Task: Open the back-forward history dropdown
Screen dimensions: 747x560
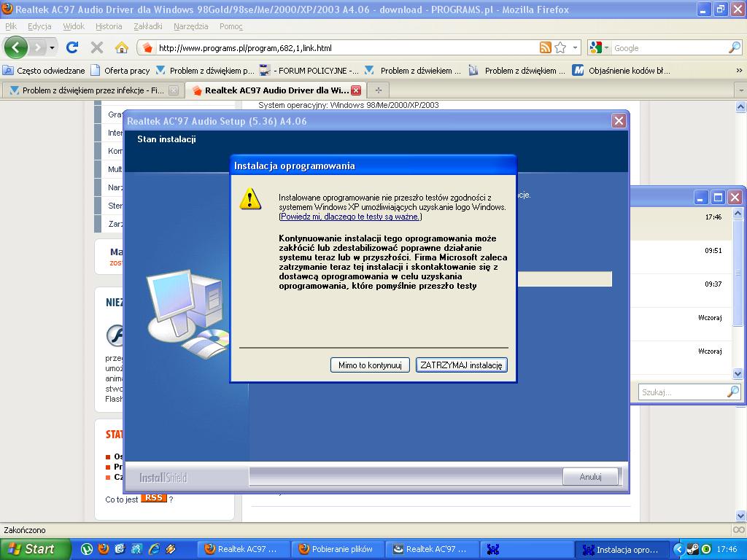Action: pyautogui.click(x=52, y=47)
